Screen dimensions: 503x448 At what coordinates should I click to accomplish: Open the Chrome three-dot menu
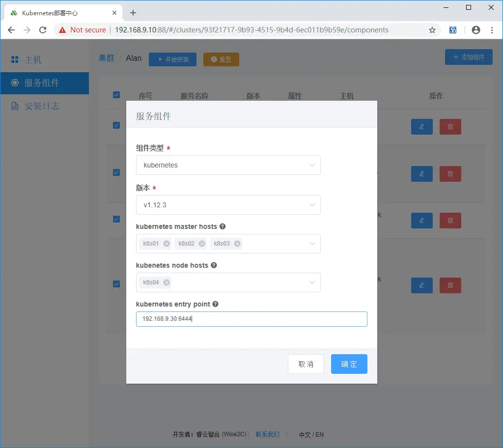click(x=492, y=30)
